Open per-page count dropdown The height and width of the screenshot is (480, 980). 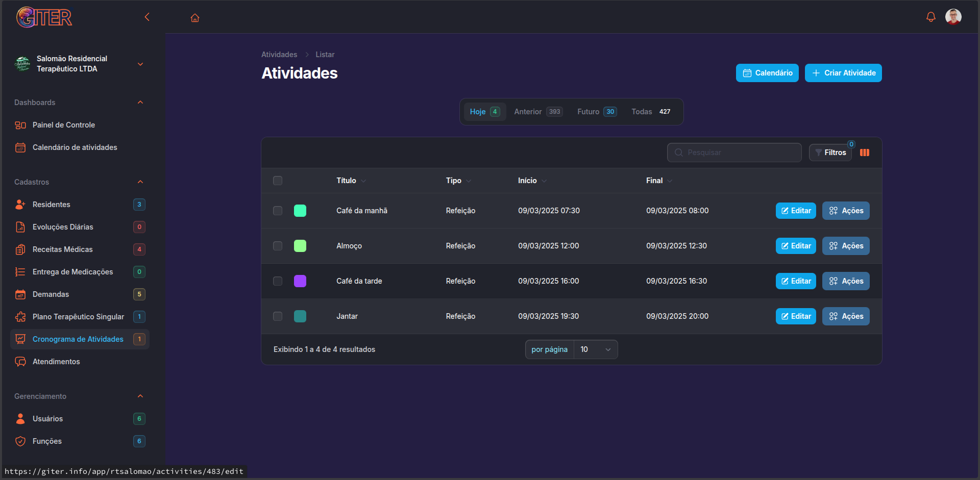[x=596, y=349]
